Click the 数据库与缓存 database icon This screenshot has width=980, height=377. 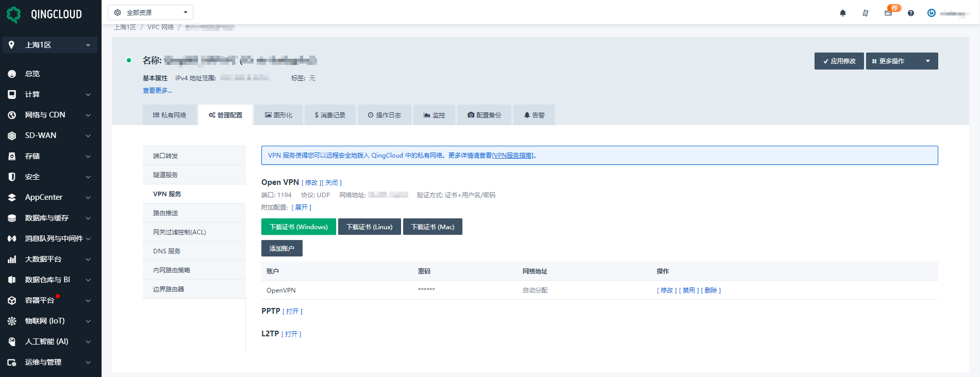[12, 218]
